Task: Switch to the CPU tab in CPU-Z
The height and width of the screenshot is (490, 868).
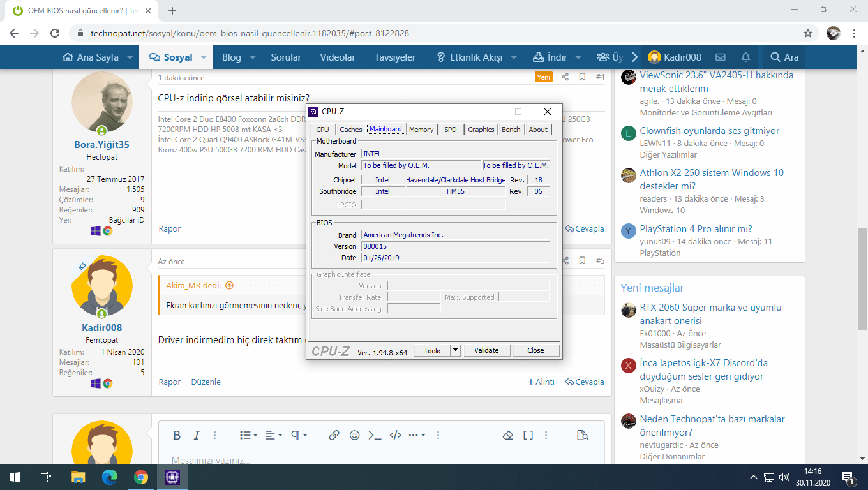Action: click(x=323, y=130)
